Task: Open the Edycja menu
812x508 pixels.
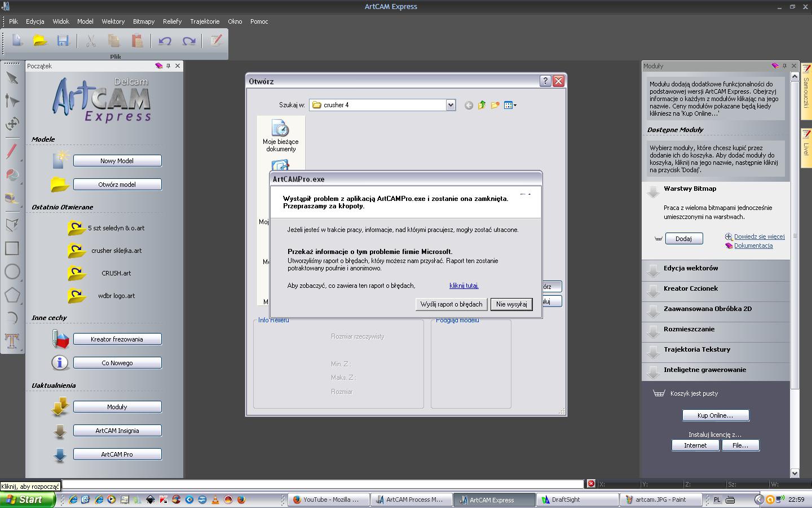Action: 35,21
